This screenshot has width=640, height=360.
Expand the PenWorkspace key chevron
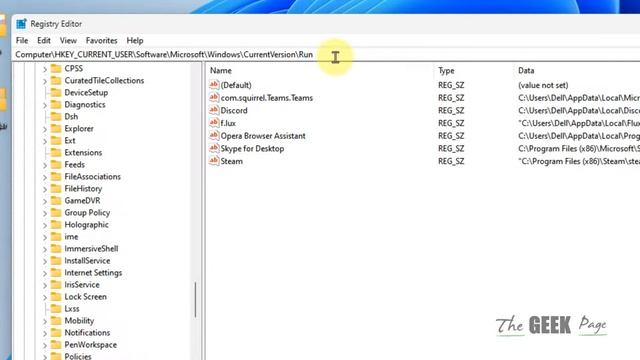tap(45, 346)
